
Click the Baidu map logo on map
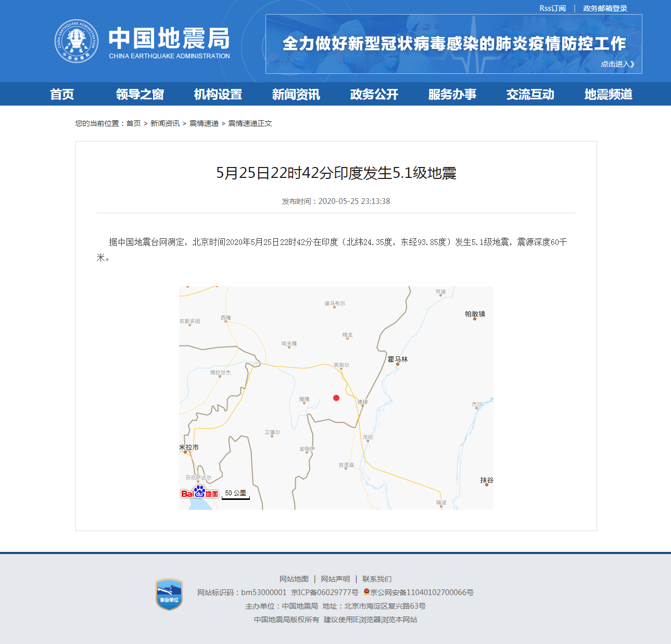[x=199, y=492]
